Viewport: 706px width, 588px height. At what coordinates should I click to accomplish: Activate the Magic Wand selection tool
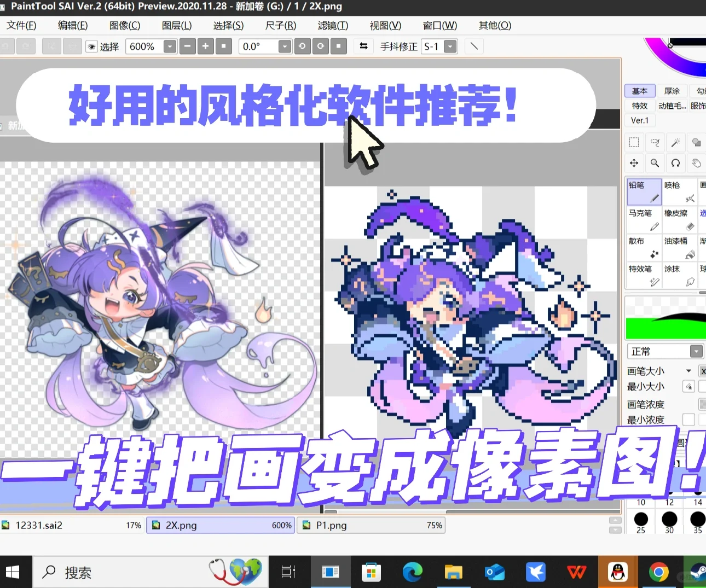675,142
